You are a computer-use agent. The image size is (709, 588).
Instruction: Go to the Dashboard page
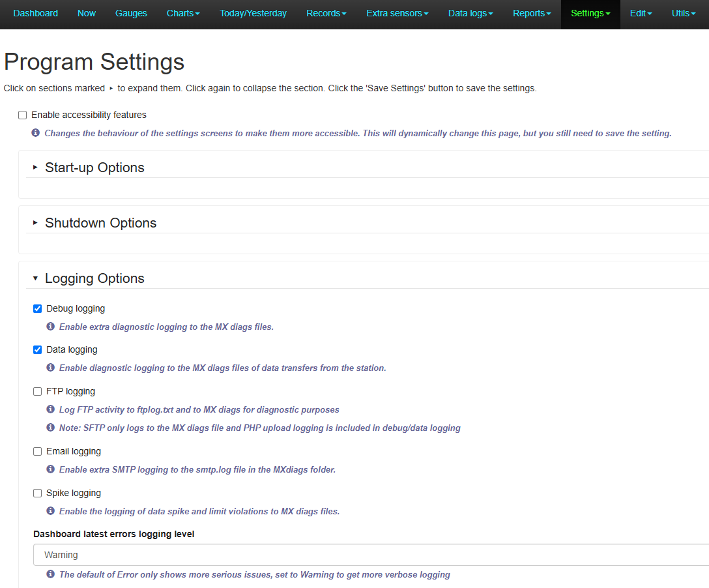[x=35, y=14]
